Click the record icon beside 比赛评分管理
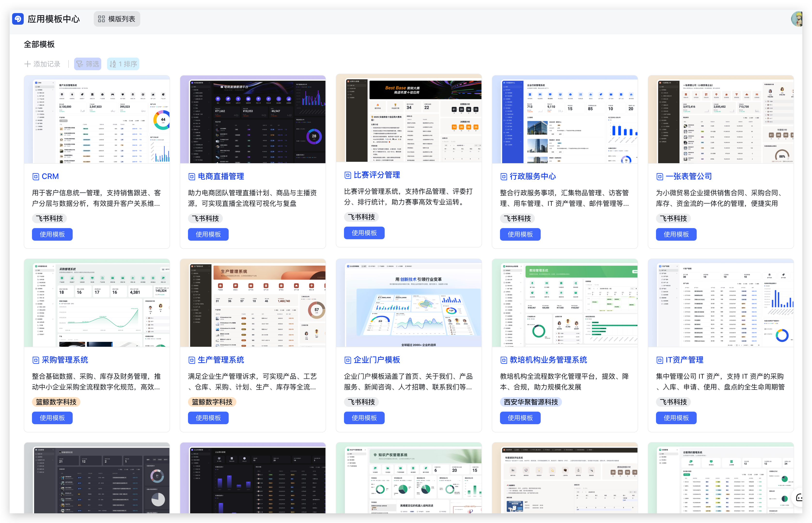 [348, 175]
